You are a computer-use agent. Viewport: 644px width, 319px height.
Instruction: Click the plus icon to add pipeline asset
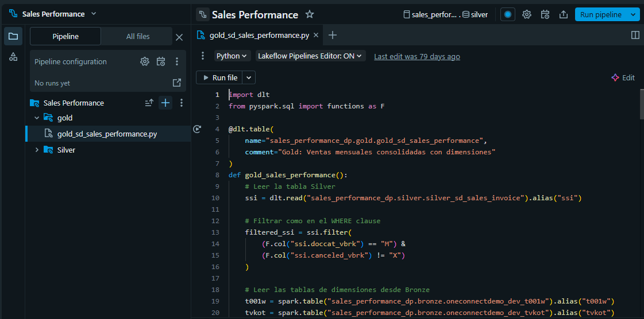(x=165, y=103)
